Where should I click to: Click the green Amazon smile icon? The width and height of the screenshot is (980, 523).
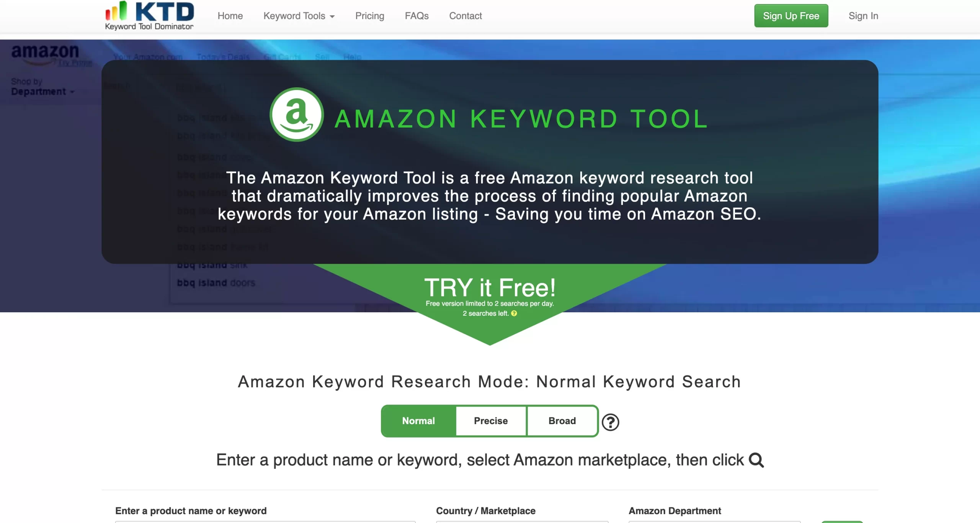pyautogui.click(x=297, y=115)
